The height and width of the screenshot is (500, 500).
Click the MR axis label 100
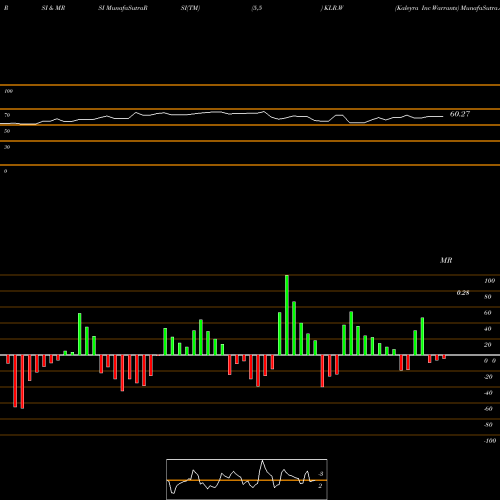[489, 281]
